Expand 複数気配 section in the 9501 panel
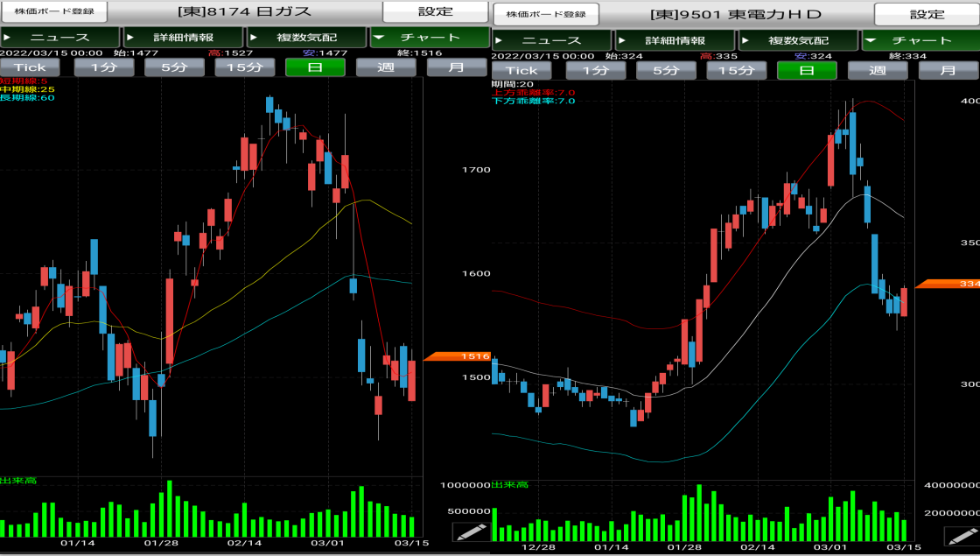The width and height of the screenshot is (980, 556). [798, 40]
